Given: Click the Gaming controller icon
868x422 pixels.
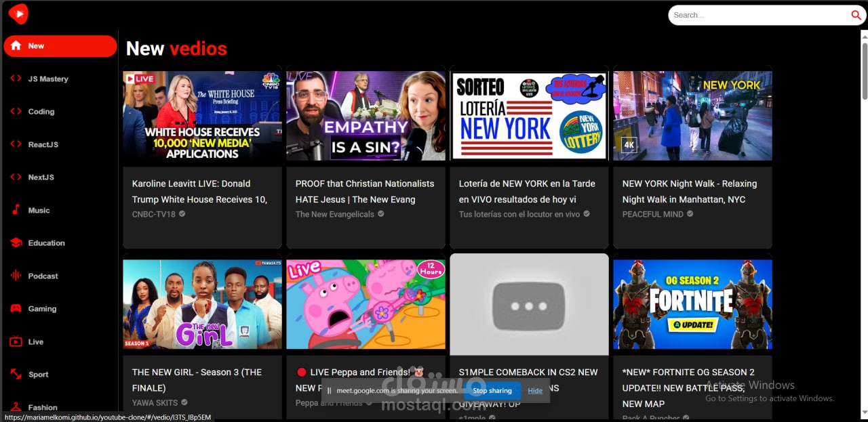Looking at the screenshot, I should coord(16,308).
